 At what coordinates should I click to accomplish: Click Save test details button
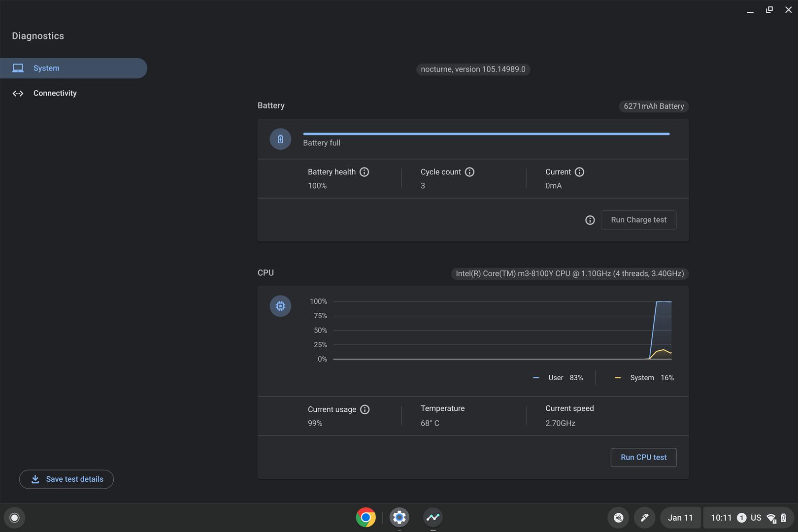(66, 479)
